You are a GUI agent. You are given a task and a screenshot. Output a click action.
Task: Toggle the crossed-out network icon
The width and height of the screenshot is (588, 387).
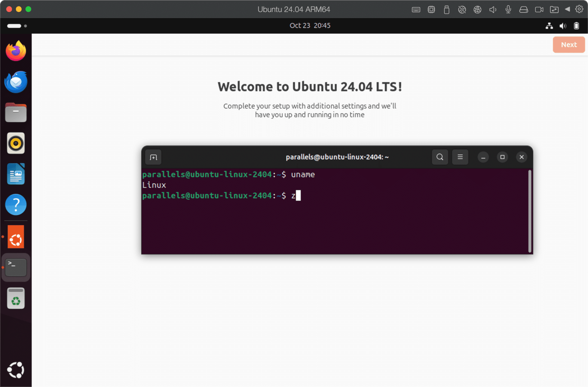(x=462, y=9)
